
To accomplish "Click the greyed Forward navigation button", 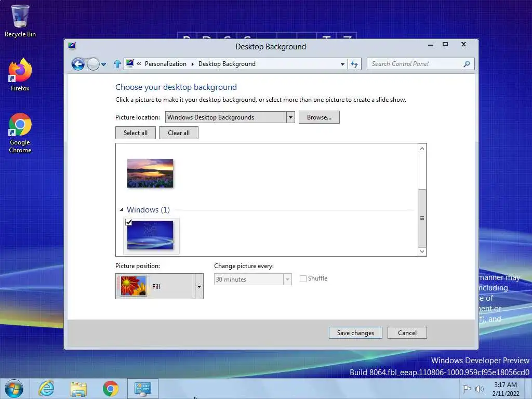I will [92, 64].
